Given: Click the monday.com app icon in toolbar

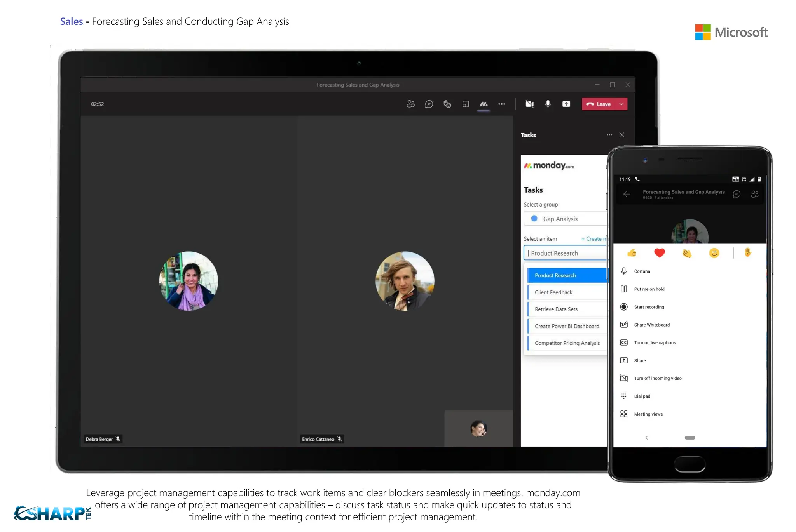Looking at the screenshot, I should pyautogui.click(x=484, y=104).
